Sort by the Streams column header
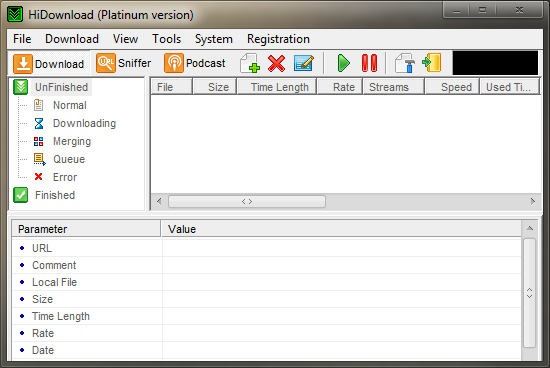Screen dimensions: 550x368 coord(394,87)
